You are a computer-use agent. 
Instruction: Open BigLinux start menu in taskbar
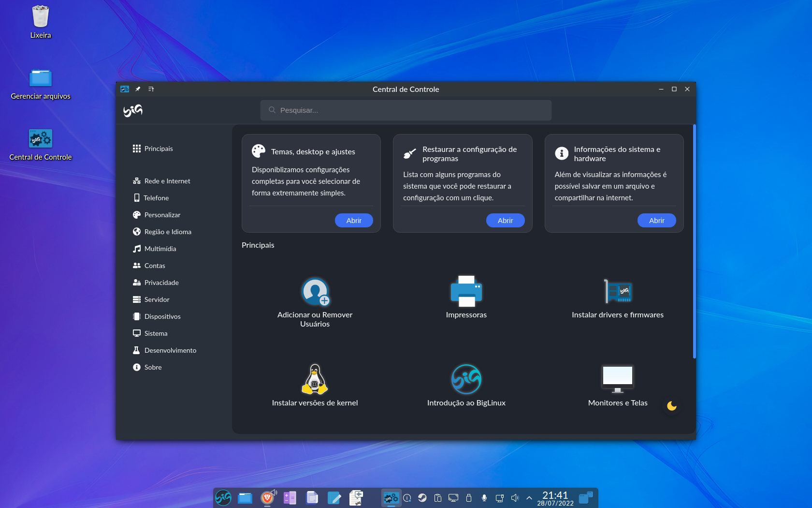pos(223,497)
